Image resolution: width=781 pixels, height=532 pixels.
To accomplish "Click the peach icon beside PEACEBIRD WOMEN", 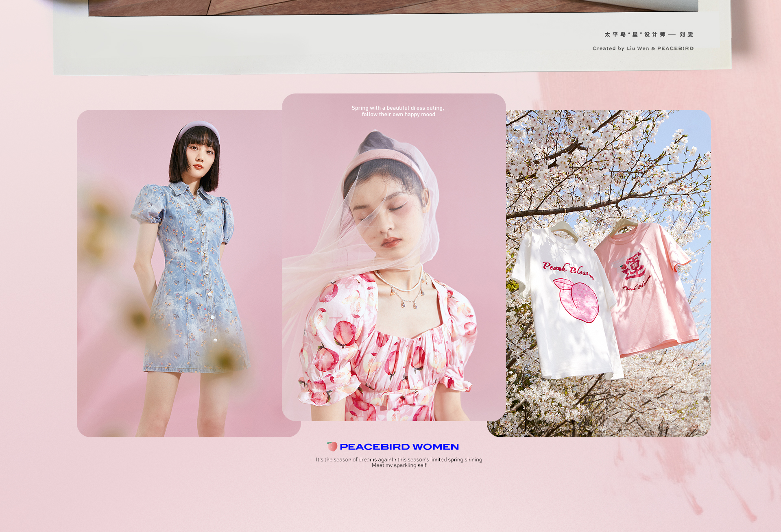I will 332,446.
